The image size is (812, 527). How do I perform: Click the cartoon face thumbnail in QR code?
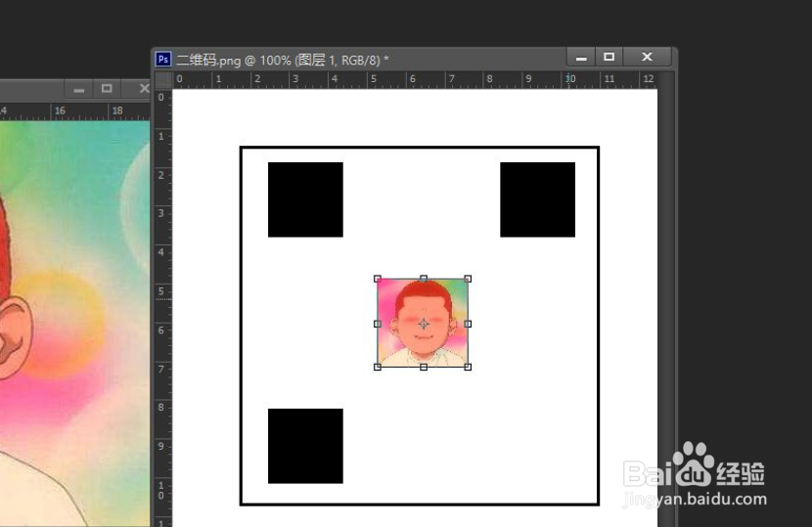[423, 323]
